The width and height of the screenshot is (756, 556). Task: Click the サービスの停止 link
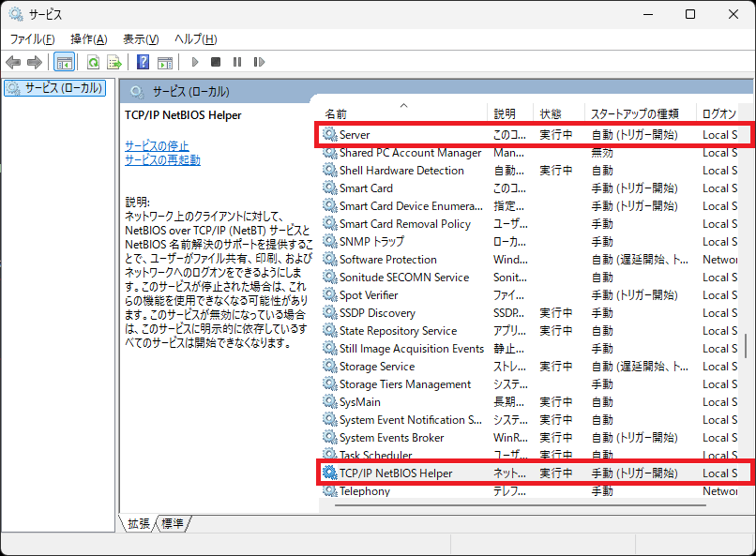coord(157,146)
